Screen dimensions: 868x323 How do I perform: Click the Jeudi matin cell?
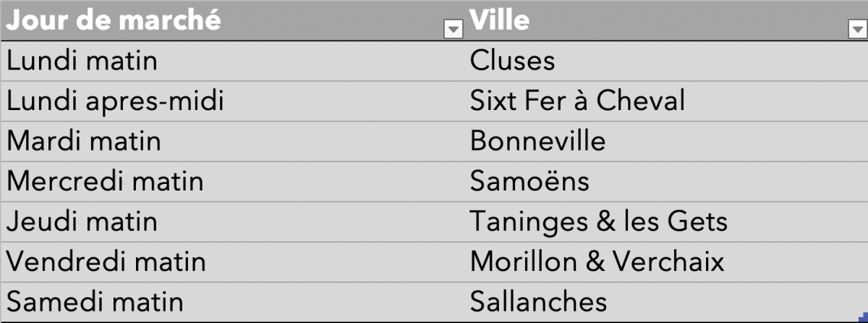(232, 222)
